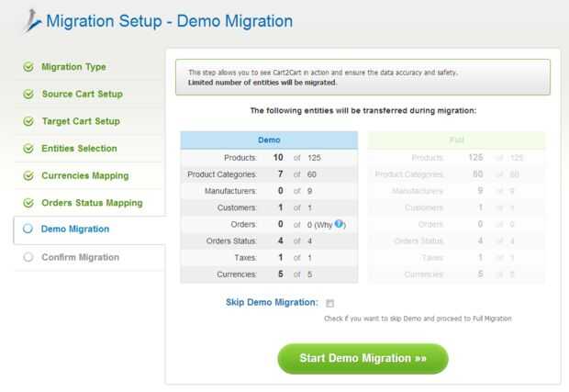Click the blue question mark help icon
Screen dimensions: 569x392
(x=340, y=225)
